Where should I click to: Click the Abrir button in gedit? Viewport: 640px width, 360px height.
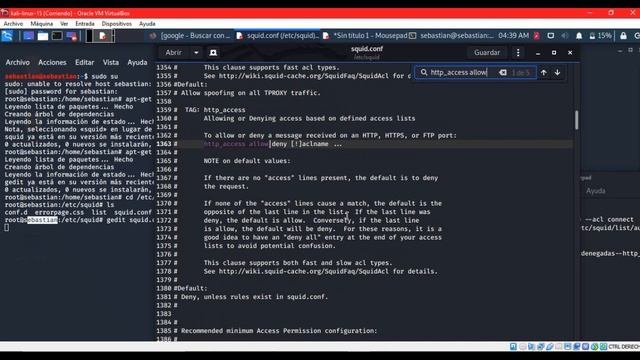click(173, 52)
